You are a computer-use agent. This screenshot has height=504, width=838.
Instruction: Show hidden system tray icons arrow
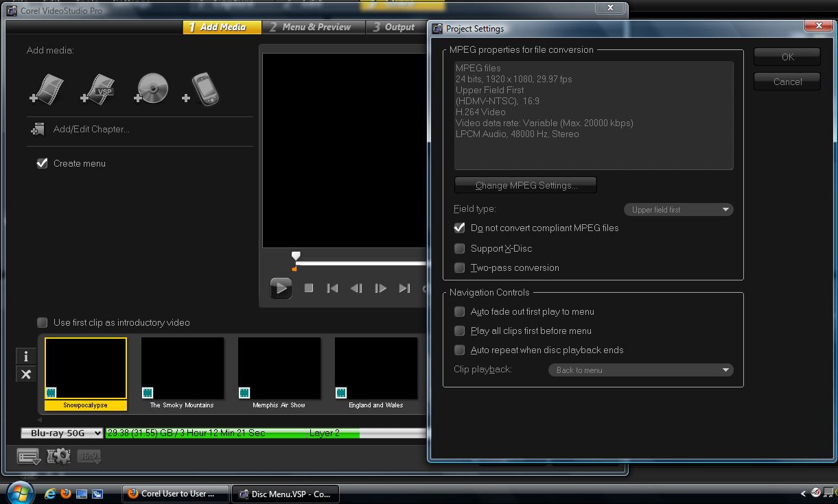click(804, 493)
